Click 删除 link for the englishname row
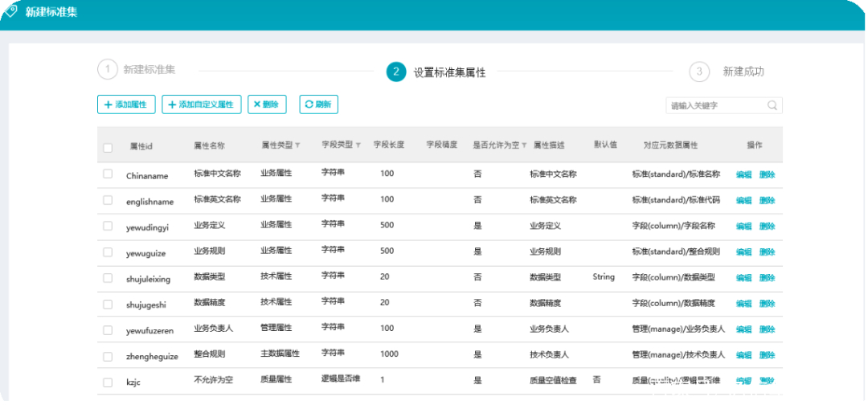868x413 pixels. pyautogui.click(x=767, y=200)
